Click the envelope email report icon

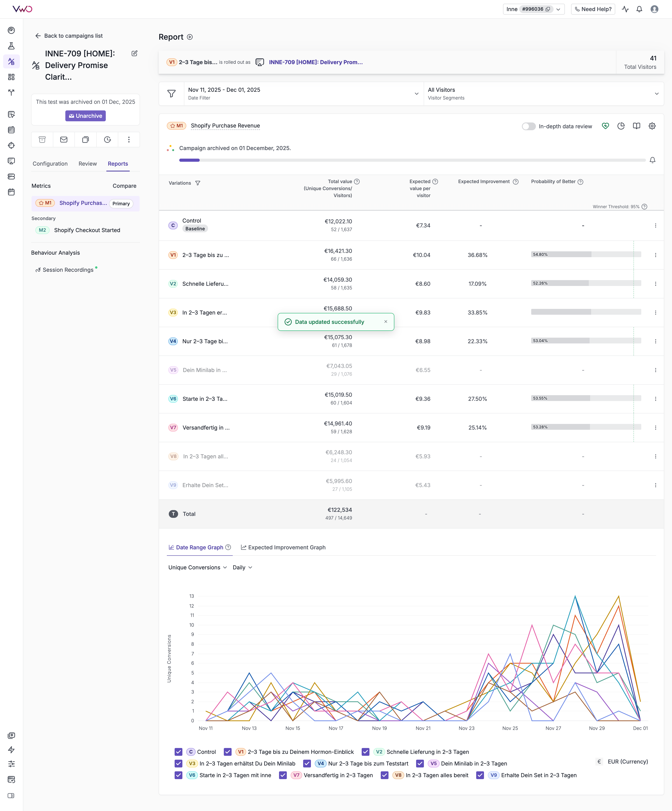[x=64, y=139]
